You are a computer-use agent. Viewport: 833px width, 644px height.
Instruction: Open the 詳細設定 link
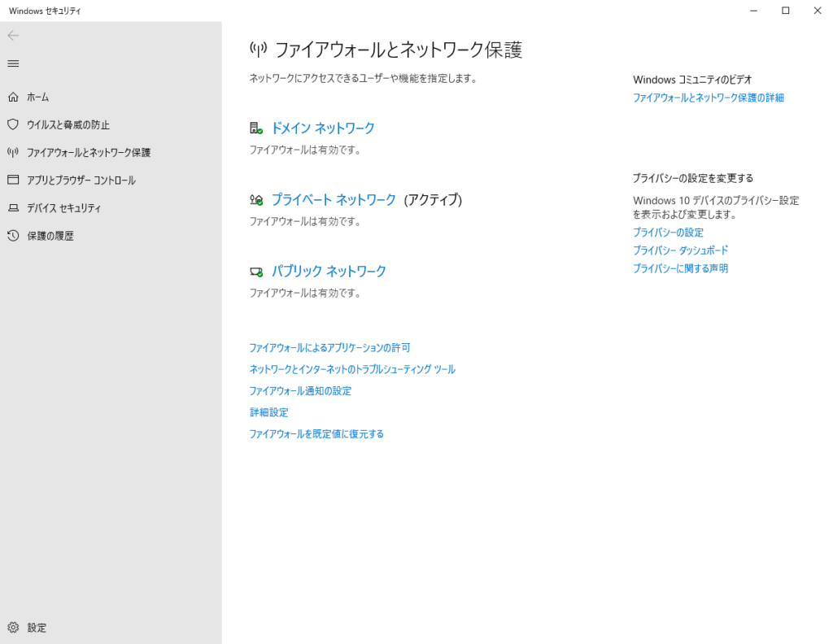coord(268,413)
